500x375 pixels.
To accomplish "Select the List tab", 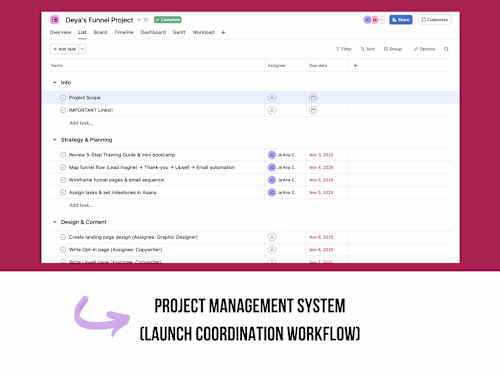I will pos(82,32).
